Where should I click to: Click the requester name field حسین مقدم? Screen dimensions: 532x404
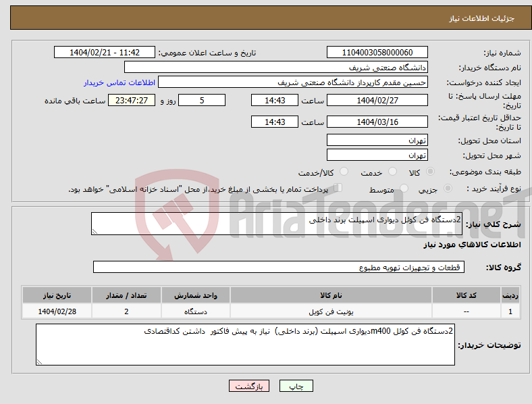pyautogui.click(x=293, y=82)
